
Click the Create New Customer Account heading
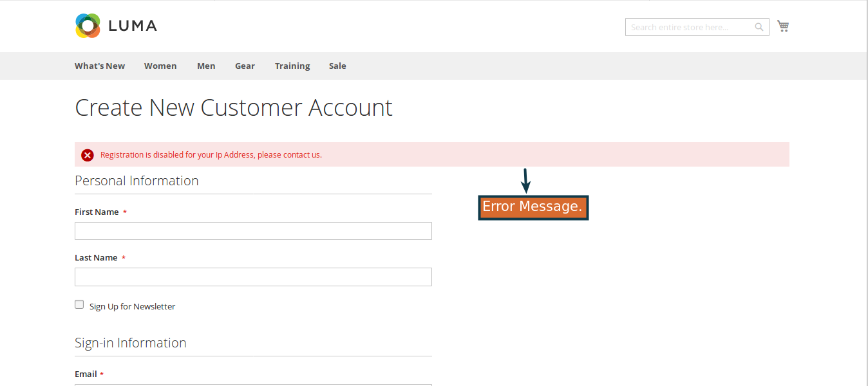pyautogui.click(x=234, y=107)
